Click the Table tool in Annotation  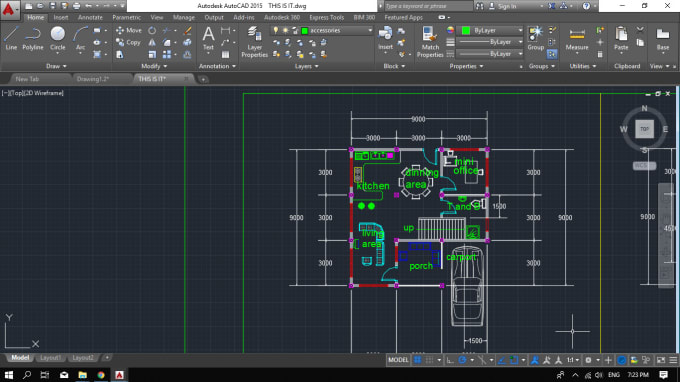click(x=226, y=55)
